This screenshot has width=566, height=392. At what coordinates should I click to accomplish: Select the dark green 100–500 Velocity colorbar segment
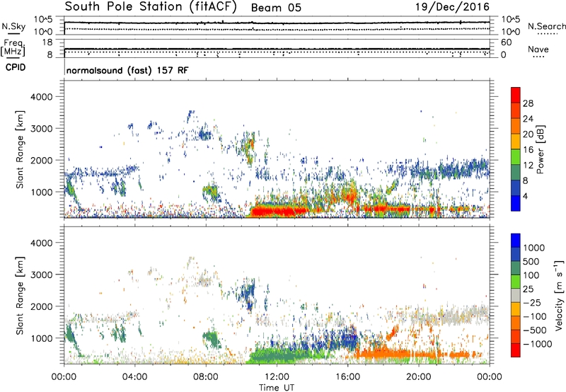tap(516, 268)
